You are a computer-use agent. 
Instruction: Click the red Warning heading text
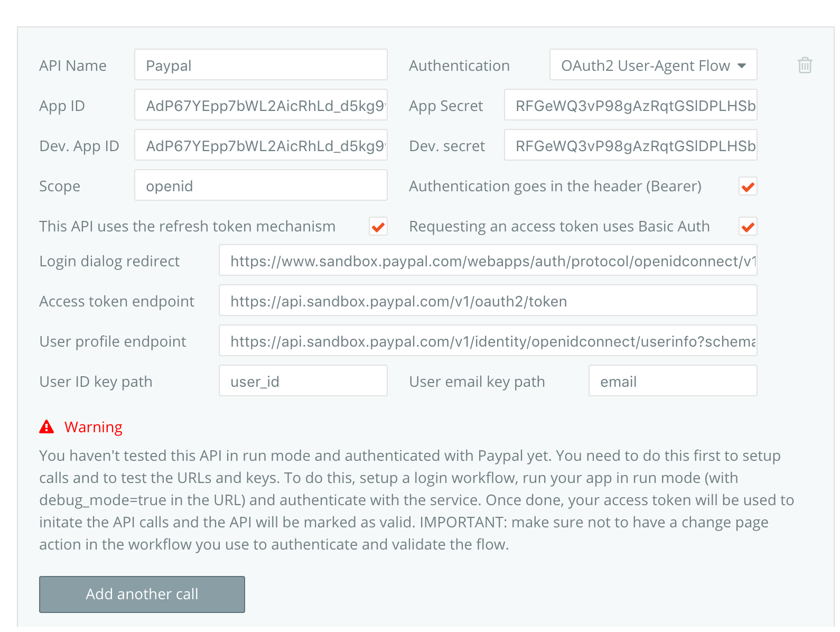[94, 427]
